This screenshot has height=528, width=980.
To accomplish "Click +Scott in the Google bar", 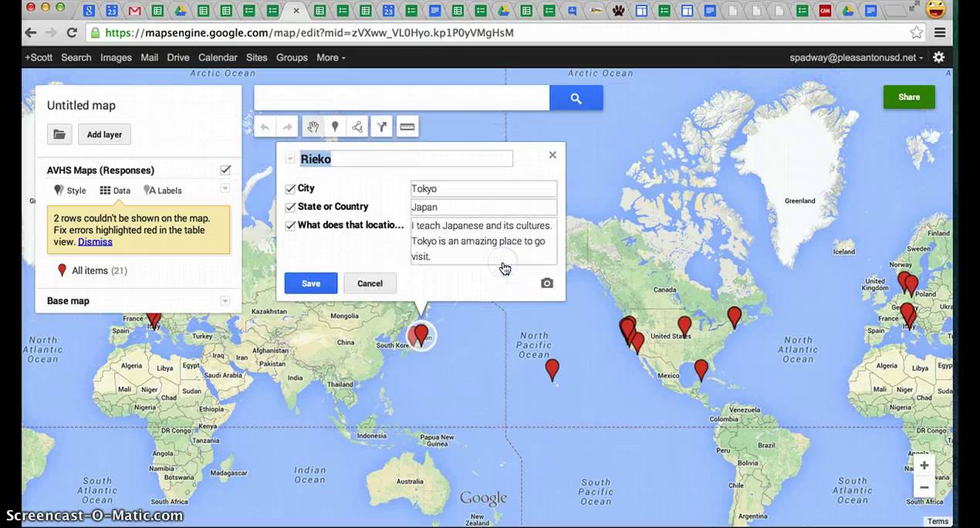I will coord(39,57).
